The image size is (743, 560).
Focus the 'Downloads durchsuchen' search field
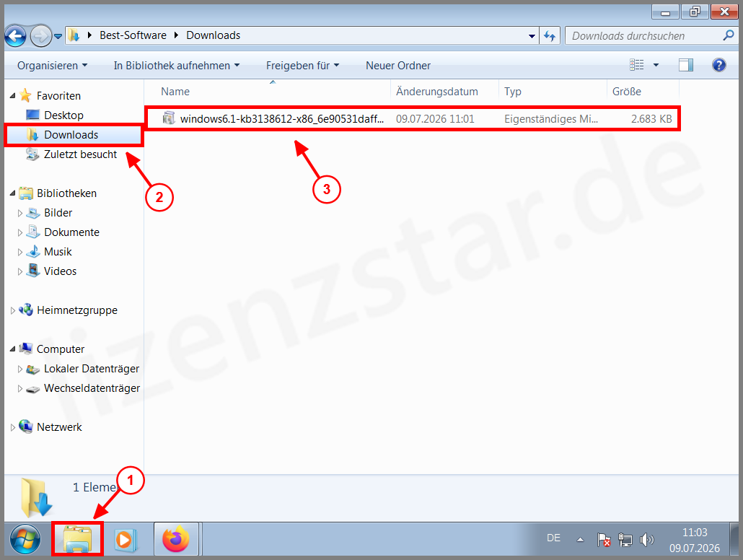click(644, 36)
